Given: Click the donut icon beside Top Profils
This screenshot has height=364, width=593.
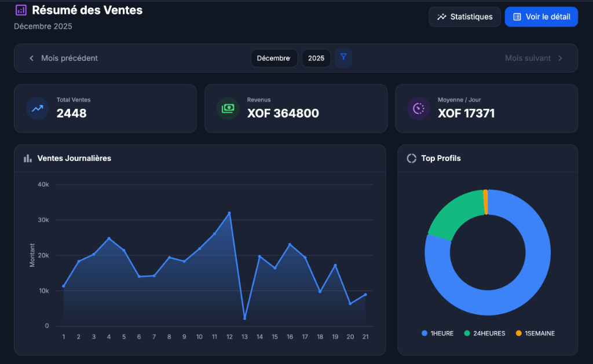Looking at the screenshot, I should (x=412, y=158).
